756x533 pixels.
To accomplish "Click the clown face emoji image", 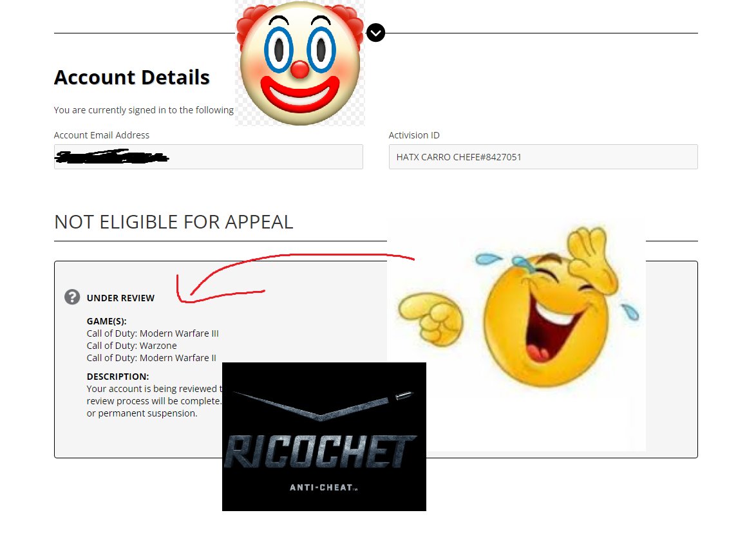I will click(x=300, y=63).
